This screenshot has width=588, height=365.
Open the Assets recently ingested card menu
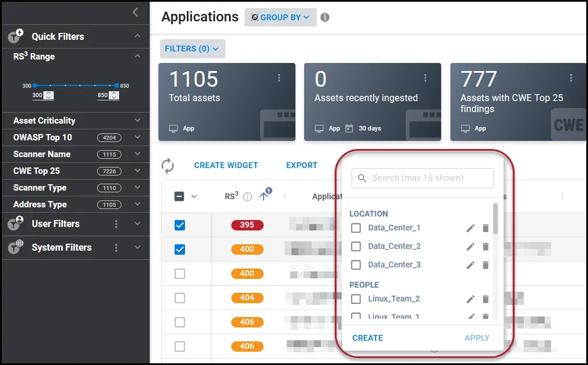tap(425, 77)
